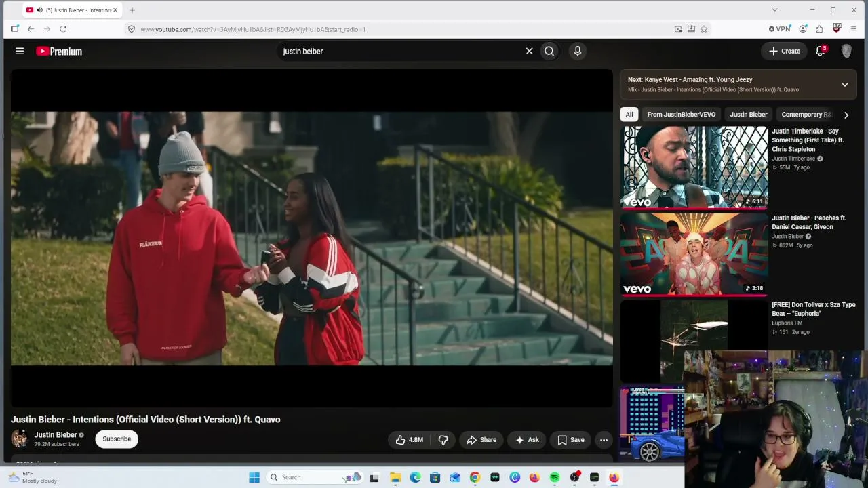Open the browser profile account icon
Image resolution: width=868 pixels, height=488 pixels.
coord(803,29)
